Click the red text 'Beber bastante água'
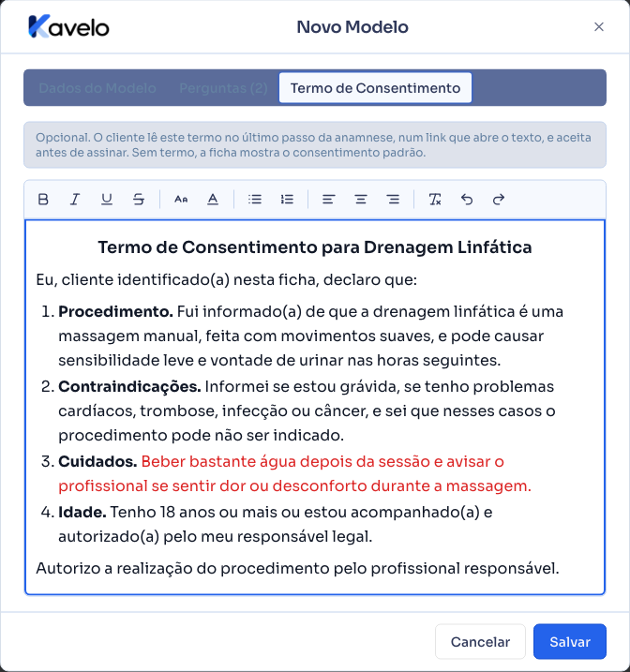The image size is (630, 672). (x=218, y=461)
